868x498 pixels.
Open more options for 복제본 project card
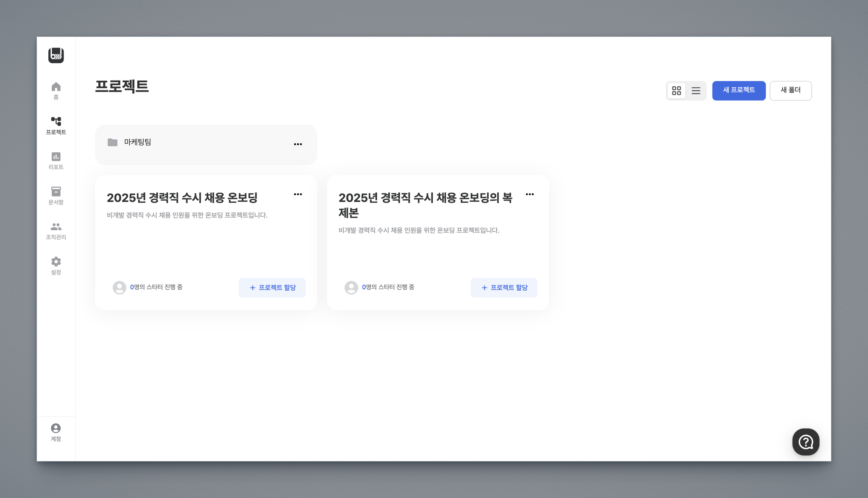click(530, 194)
